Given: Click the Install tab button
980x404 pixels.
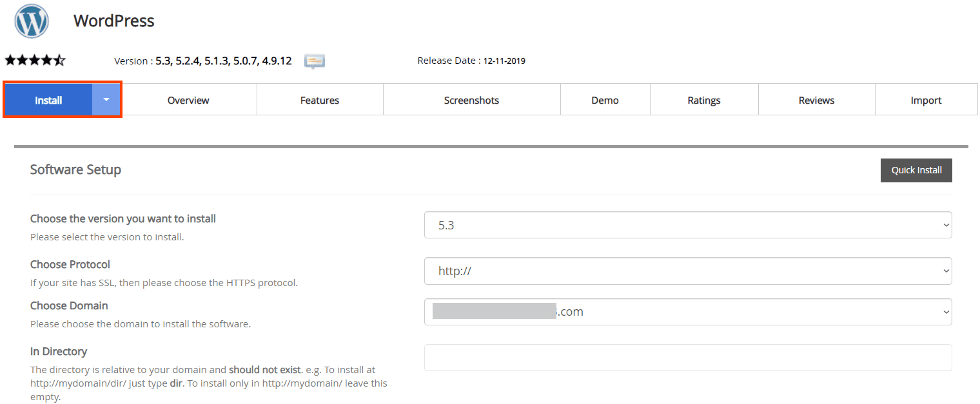Looking at the screenshot, I should coord(48,100).
